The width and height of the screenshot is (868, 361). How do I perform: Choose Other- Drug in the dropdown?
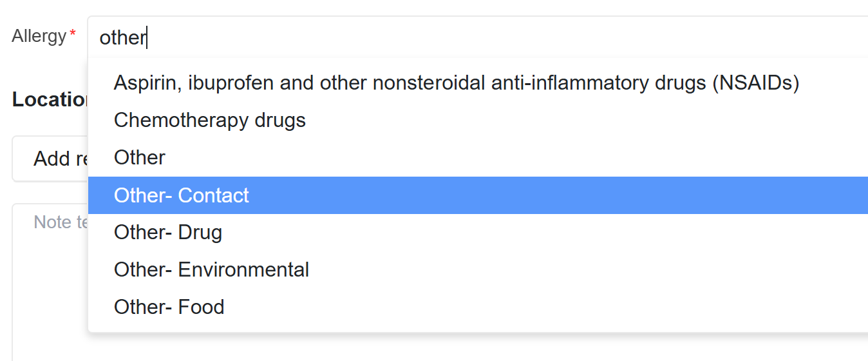(167, 233)
